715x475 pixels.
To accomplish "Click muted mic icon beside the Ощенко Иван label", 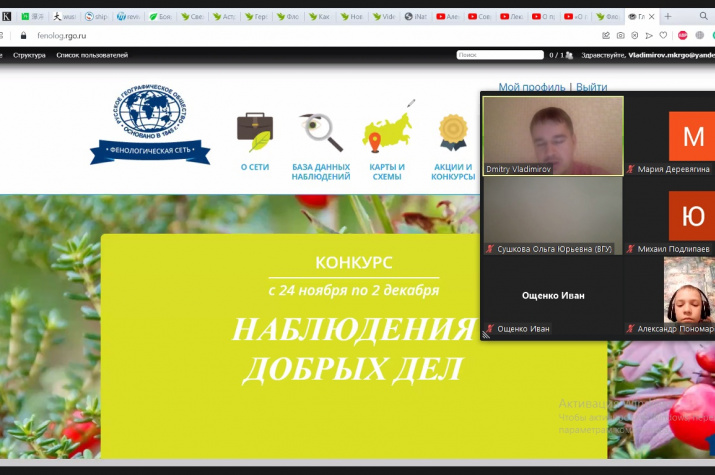I will [x=490, y=329].
